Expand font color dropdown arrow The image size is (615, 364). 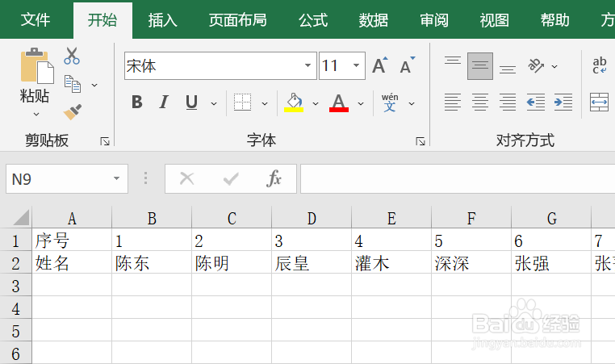(x=361, y=103)
